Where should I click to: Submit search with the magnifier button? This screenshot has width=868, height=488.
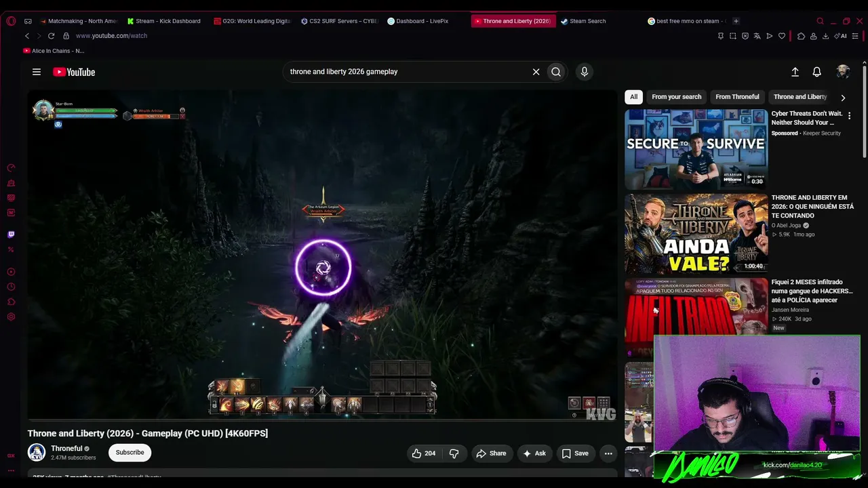click(556, 72)
